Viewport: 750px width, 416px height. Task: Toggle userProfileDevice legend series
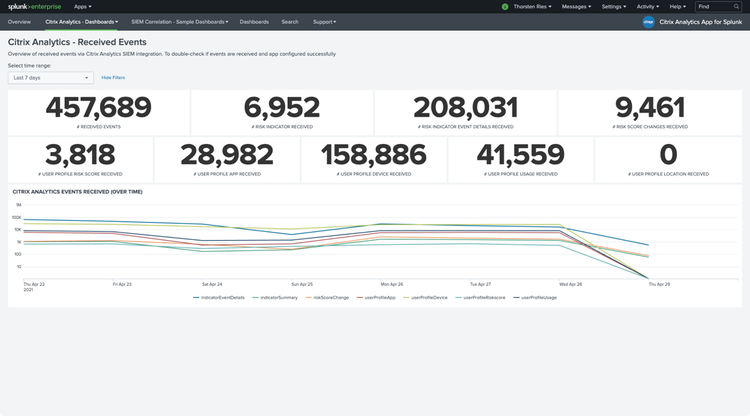426,297
